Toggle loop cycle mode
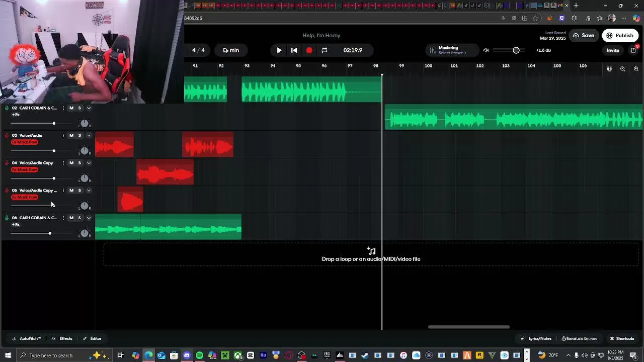This screenshot has width=644, height=362. point(324,50)
